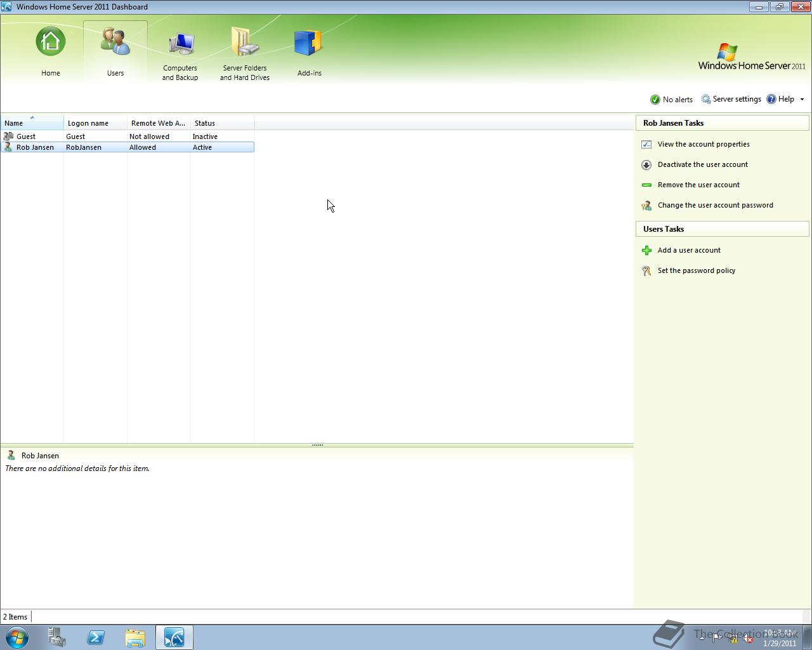Viewport: 812px width, 650px height.
Task: Click the 'Allowed' remote access cell
Action: point(143,147)
